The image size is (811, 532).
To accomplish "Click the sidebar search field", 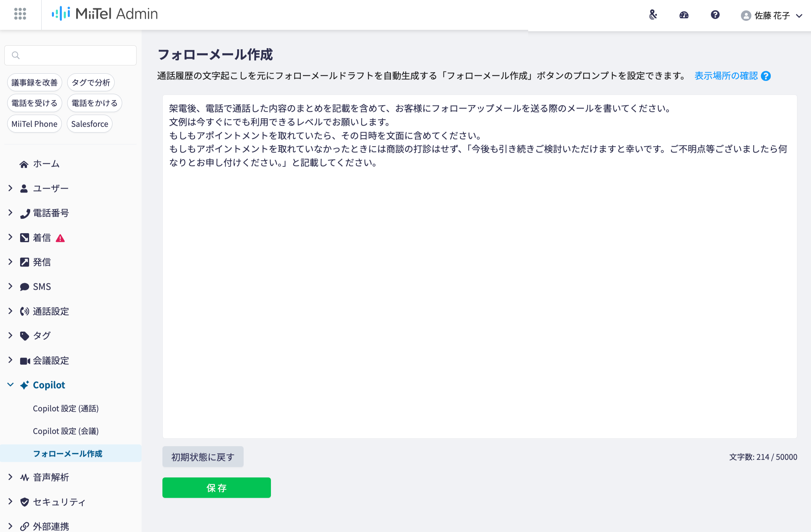I will pos(70,55).
